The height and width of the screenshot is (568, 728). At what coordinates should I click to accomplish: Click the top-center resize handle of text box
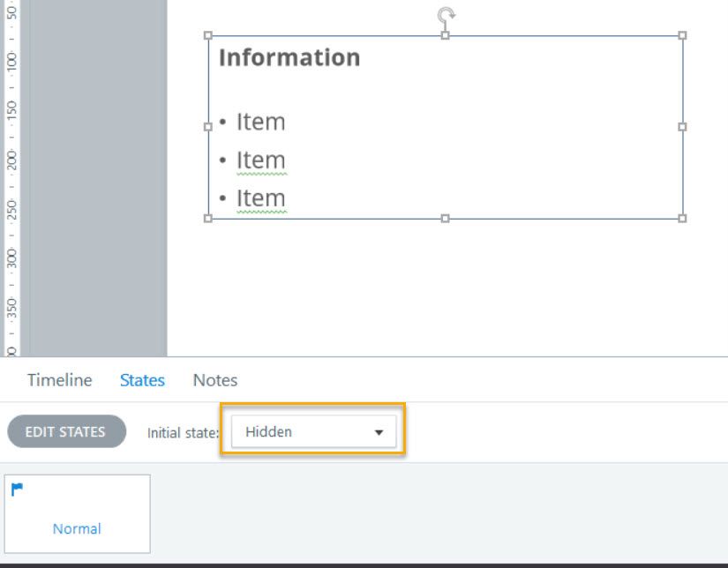coord(446,35)
